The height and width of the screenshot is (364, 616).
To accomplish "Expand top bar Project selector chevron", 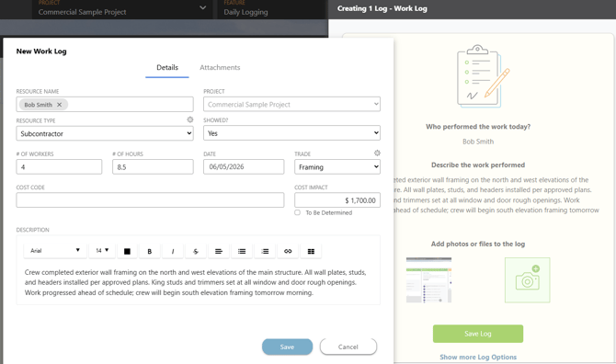I will (202, 8).
